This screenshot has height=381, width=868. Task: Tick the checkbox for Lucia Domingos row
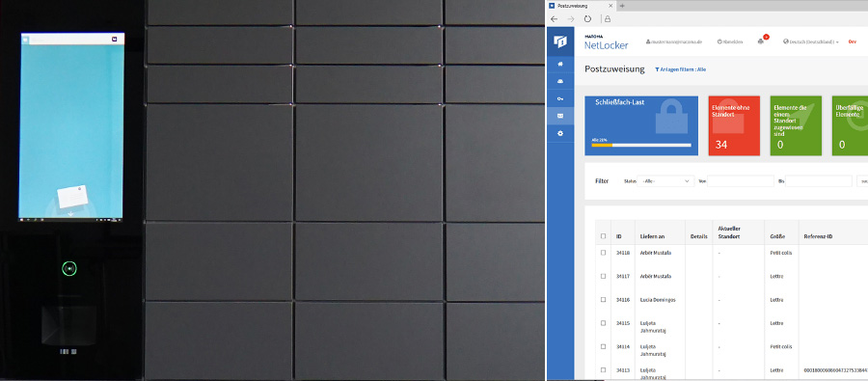(604, 300)
